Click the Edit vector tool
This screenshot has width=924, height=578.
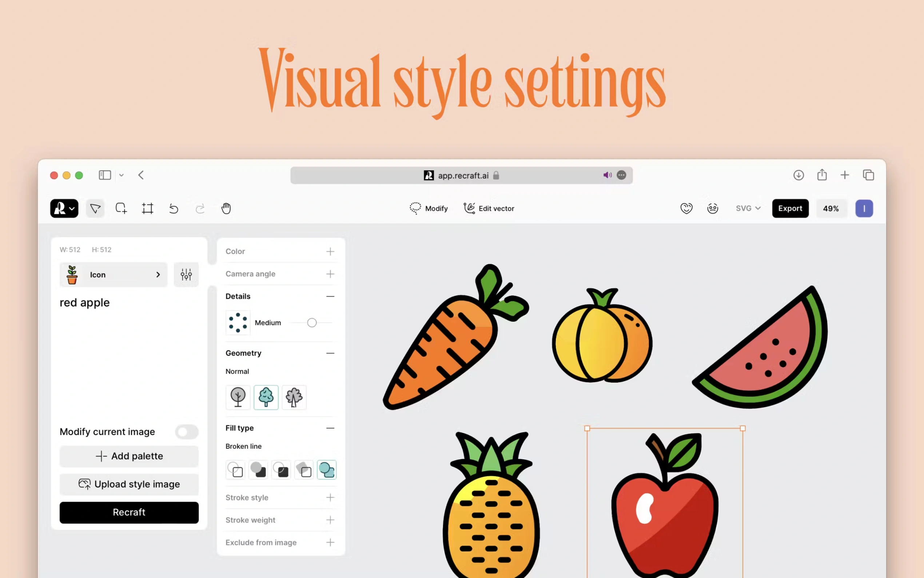[x=489, y=208]
